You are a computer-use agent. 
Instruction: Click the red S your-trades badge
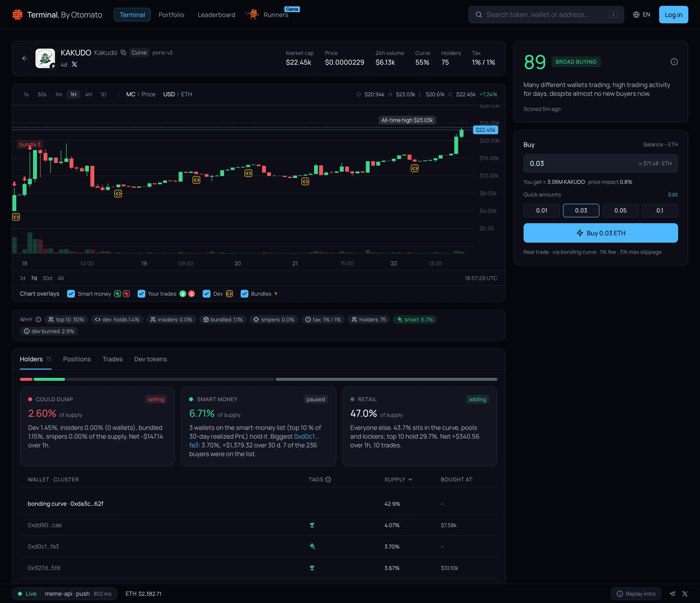pos(192,294)
